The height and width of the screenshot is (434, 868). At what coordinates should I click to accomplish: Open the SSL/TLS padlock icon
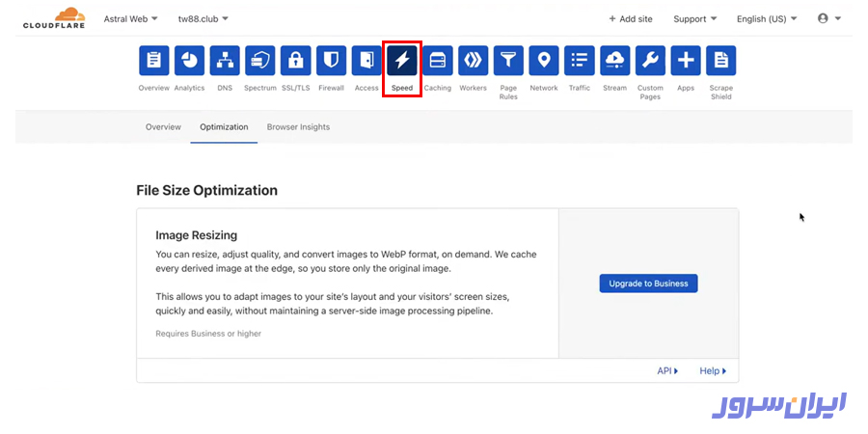pos(295,61)
